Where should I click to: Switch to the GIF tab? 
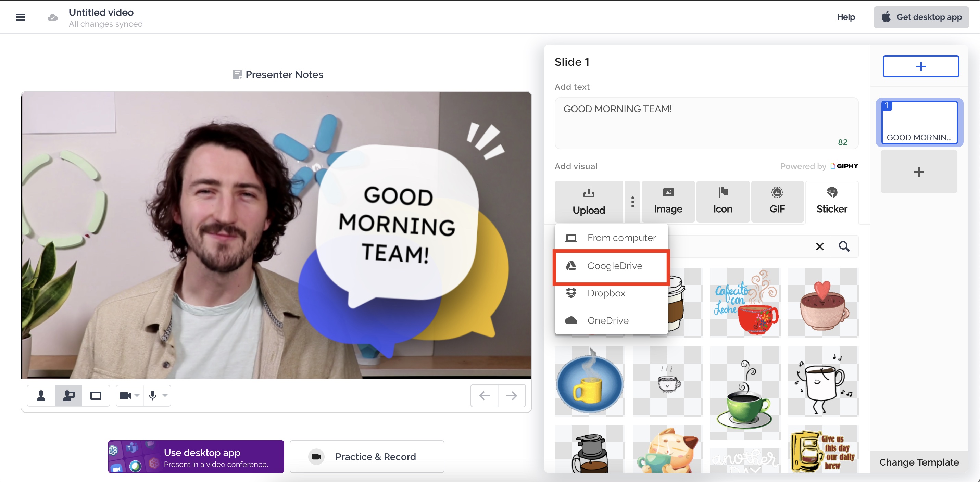pos(777,202)
